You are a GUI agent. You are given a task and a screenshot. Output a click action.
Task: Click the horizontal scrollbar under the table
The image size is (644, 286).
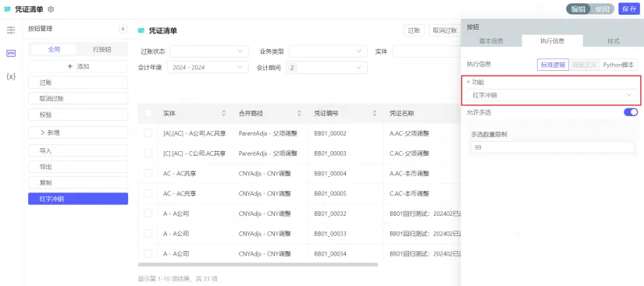click(x=258, y=265)
